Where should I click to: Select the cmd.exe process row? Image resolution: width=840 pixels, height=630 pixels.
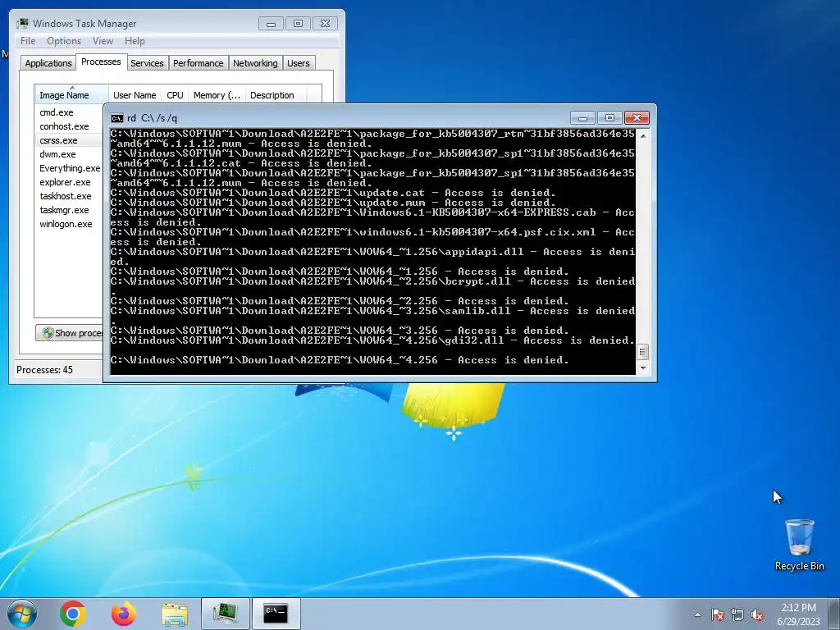(x=69, y=112)
